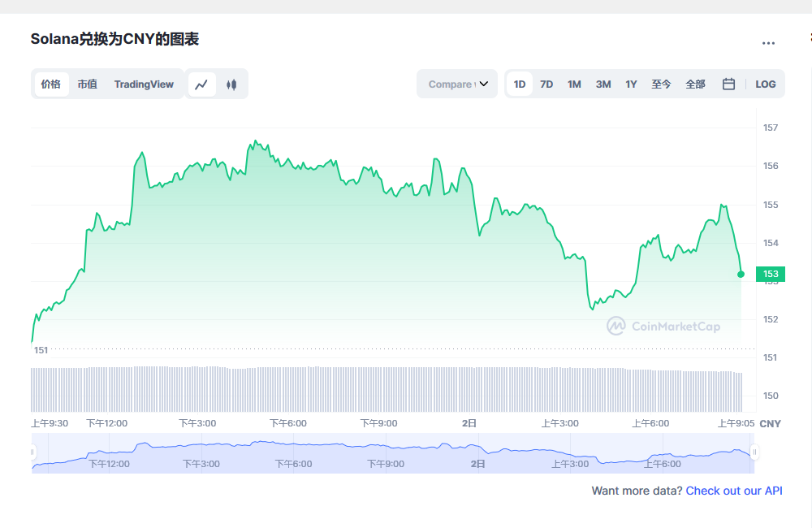Select the 价格 tab
Viewport: 812px width, 528px height.
point(50,84)
